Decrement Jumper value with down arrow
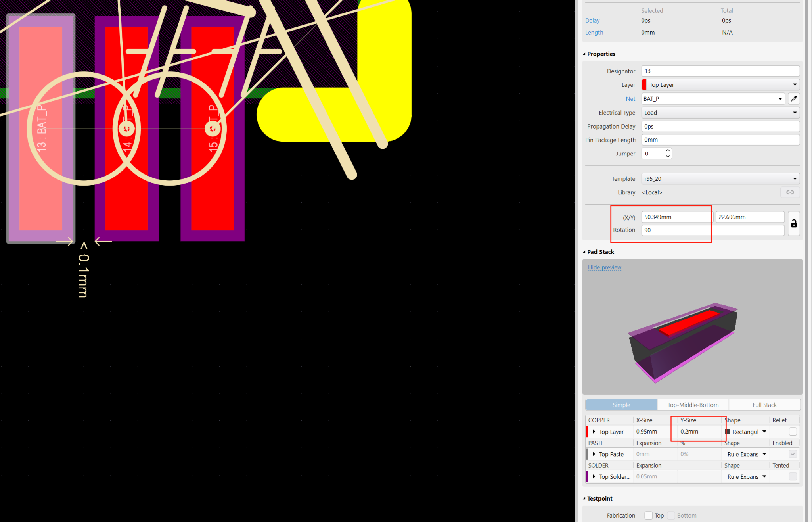The height and width of the screenshot is (522, 812). (x=668, y=156)
